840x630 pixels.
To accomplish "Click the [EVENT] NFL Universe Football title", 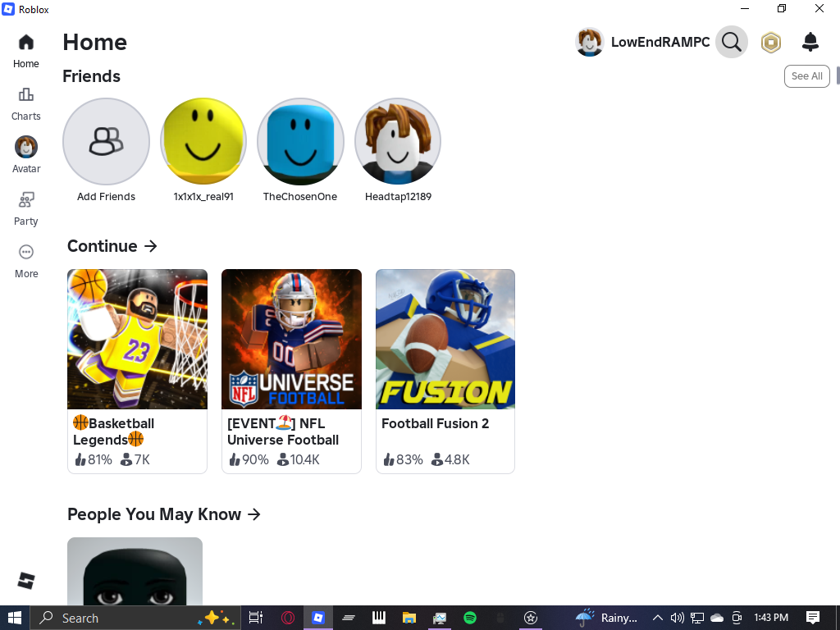I will 283,431.
